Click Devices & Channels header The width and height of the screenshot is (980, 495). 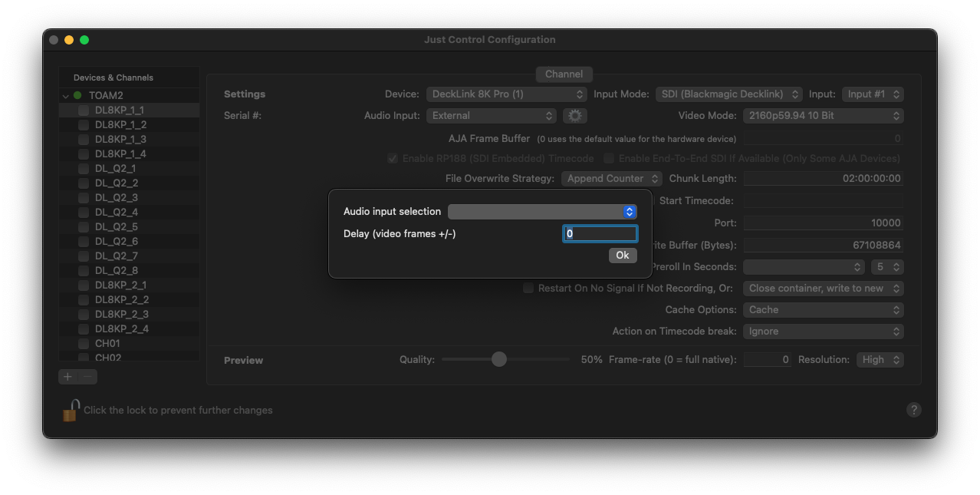click(113, 78)
